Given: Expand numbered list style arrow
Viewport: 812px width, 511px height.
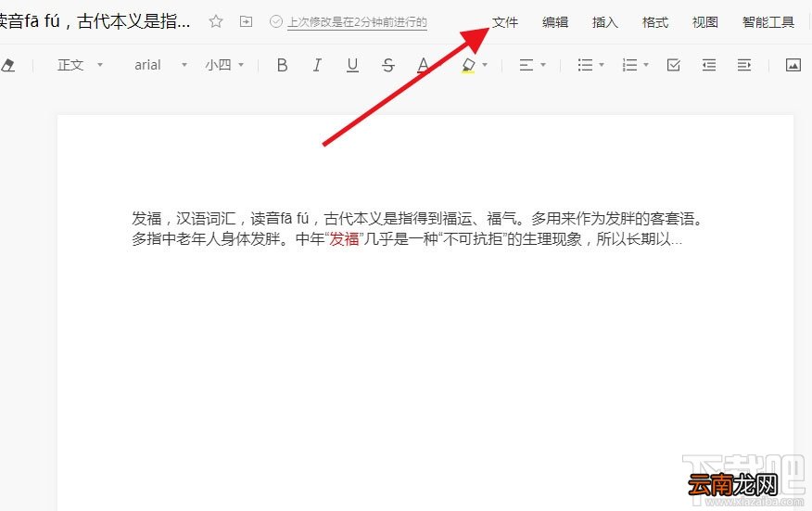Looking at the screenshot, I should pos(646,65).
